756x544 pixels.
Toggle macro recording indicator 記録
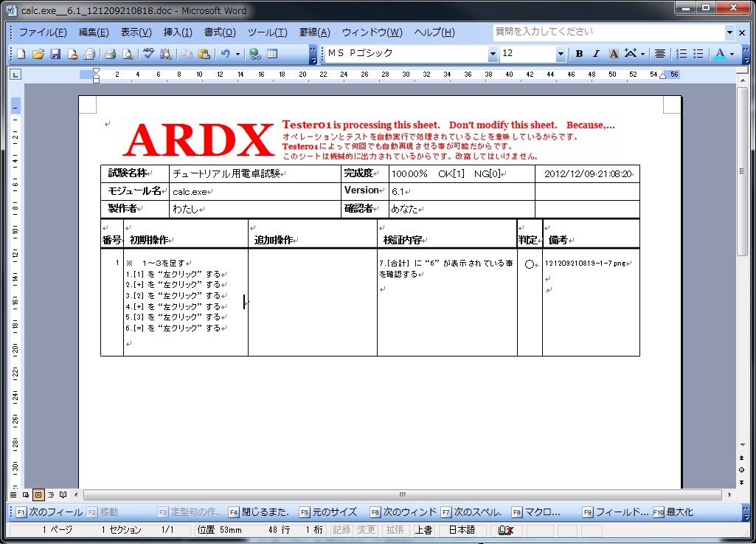tap(341, 530)
